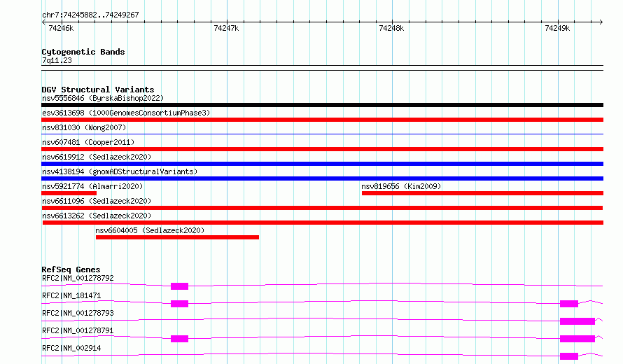Click the 7q11.23 band label
Image resolution: width=623 pixels, height=364 pixels.
click(57, 60)
